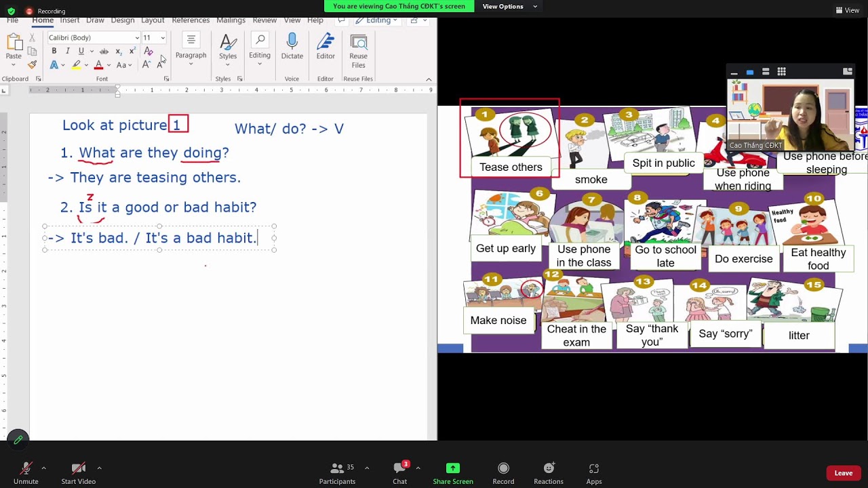Increase font size with the grow-font icon
The height and width of the screenshot is (488, 868).
[146, 65]
